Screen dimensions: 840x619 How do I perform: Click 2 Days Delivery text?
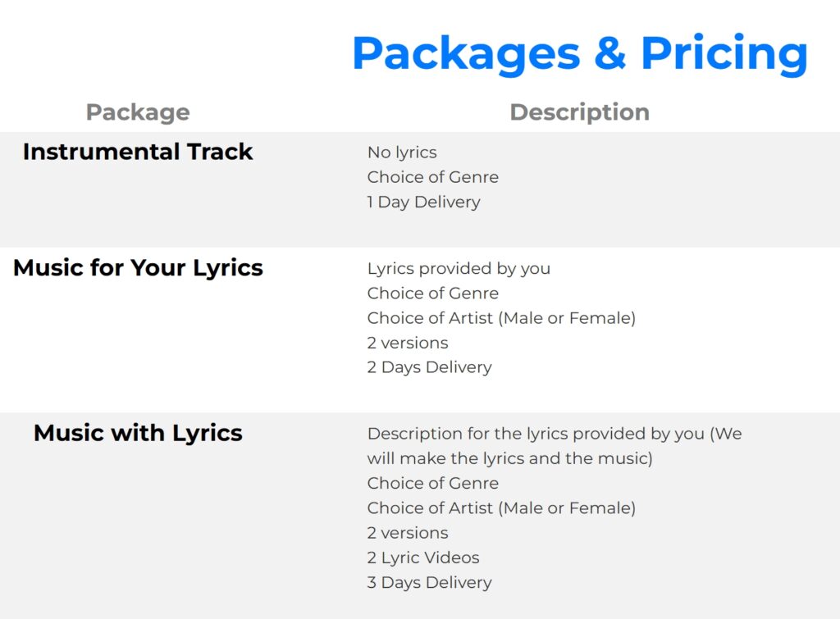430,368
